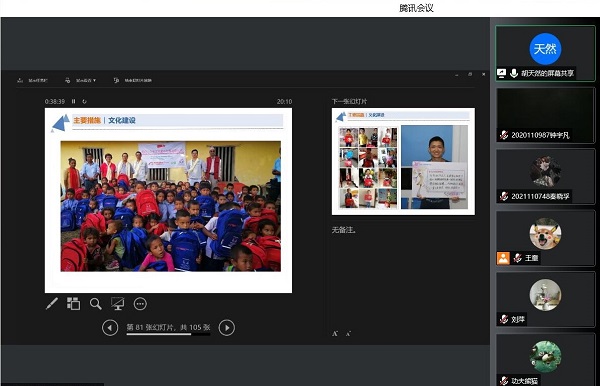Image resolution: width=600 pixels, height=386 pixels.
Task: Toggle muted microphone icon for 王童
Action: coord(518,258)
